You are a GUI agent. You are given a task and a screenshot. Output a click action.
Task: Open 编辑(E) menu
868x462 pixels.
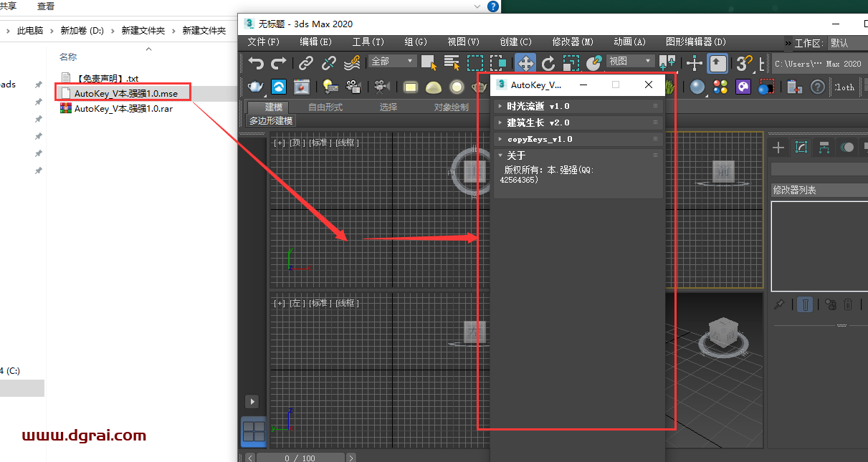click(x=315, y=42)
